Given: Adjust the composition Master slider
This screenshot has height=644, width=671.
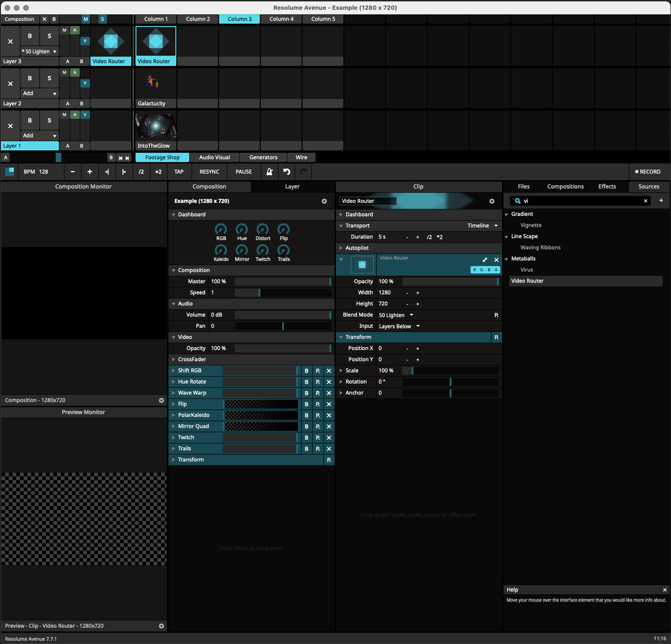Looking at the screenshot, I should (x=283, y=281).
